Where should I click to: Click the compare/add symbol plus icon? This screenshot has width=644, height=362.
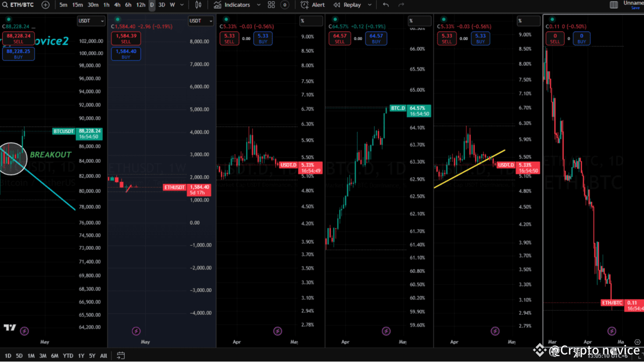point(45,5)
